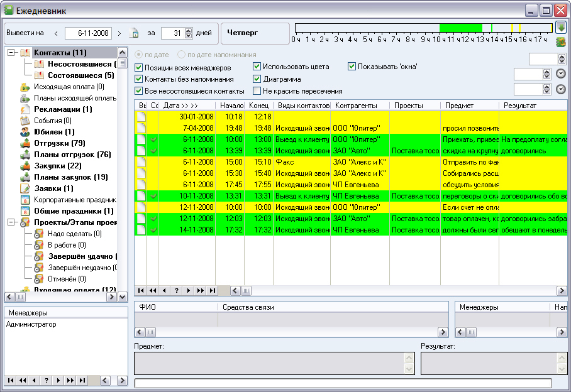
Task: Click the 6-11-2008 date input field
Action: (88, 33)
